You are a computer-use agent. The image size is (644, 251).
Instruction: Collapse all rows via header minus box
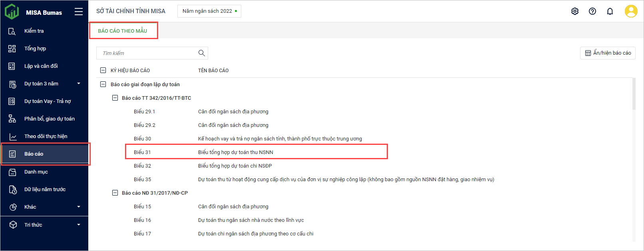click(x=103, y=70)
